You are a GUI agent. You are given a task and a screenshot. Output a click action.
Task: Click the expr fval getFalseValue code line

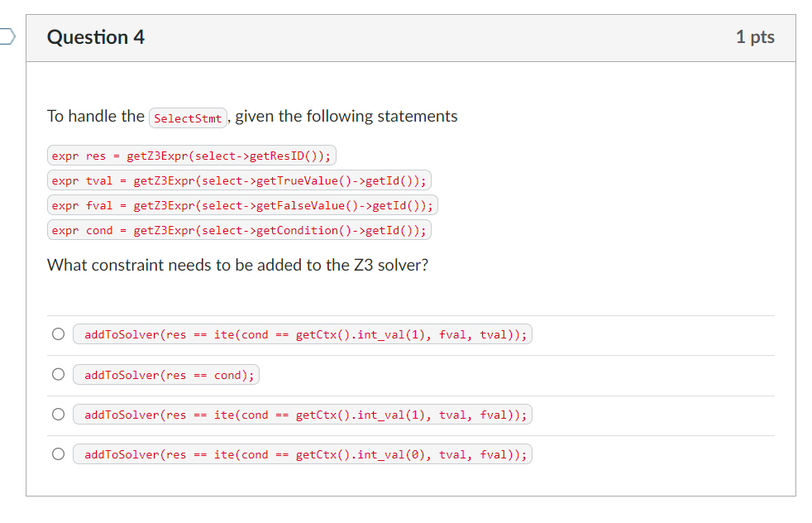click(242, 205)
